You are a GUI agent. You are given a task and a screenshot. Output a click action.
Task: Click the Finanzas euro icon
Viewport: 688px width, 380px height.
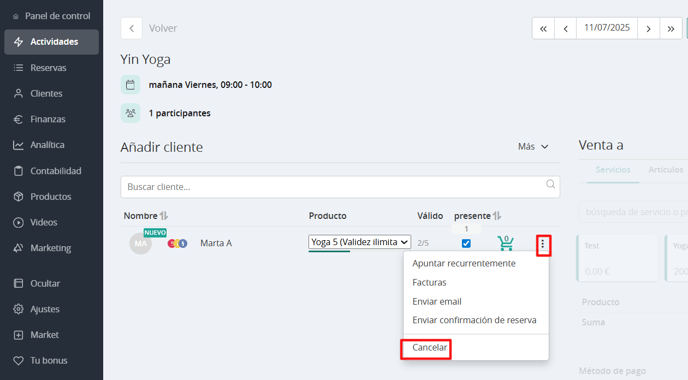point(18,119)
